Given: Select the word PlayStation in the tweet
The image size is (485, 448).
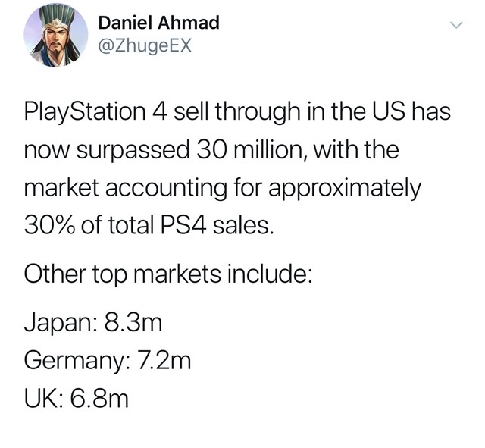Looking at the screenshot, I should click(85, 111).
